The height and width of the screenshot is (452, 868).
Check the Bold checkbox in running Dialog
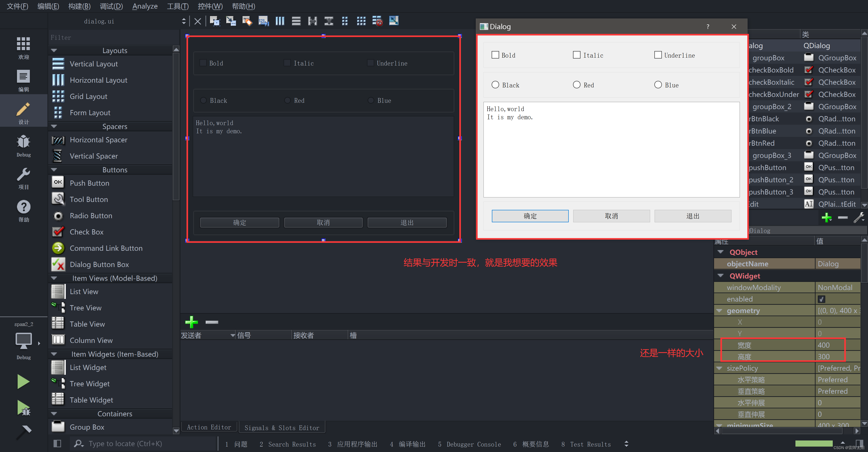[x=495, y=55]
